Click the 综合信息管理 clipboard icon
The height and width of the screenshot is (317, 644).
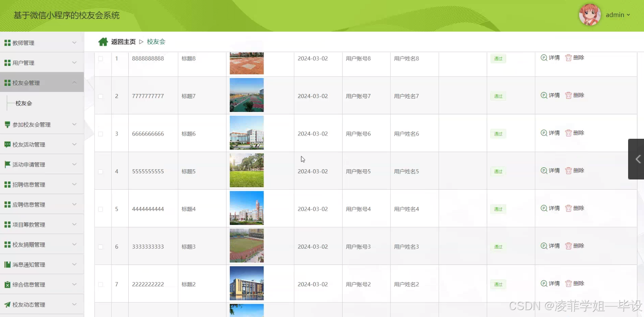click(x=7, y=284)
